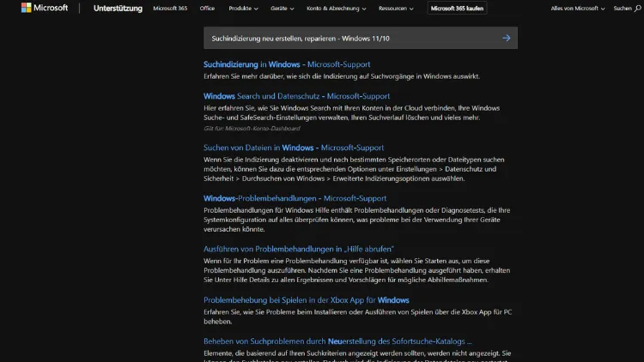
Task: Expand the Alles von Microsoft dropdown
Action: 578,9
